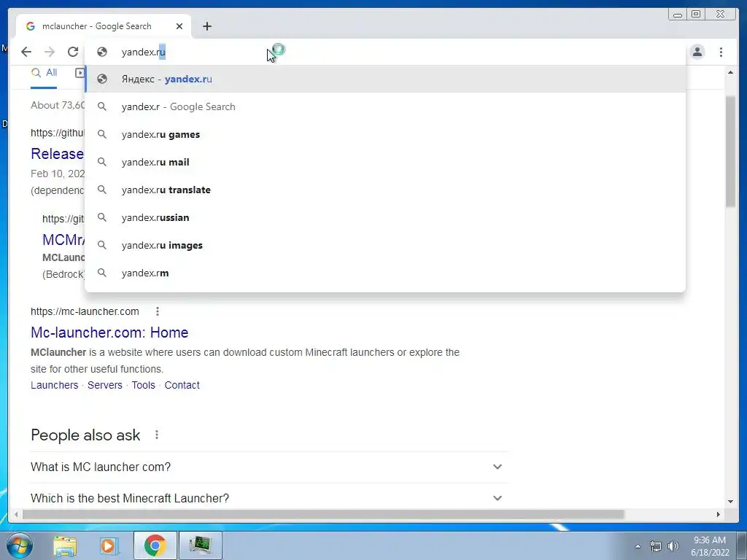Open Chrome's three-dot menu

pos(721,52)
